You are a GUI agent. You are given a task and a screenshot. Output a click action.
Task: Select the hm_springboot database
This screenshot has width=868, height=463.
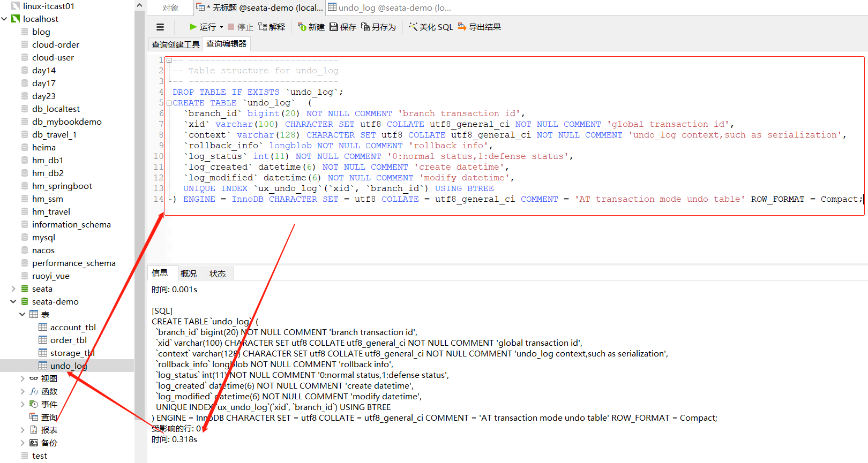point(62,186)
